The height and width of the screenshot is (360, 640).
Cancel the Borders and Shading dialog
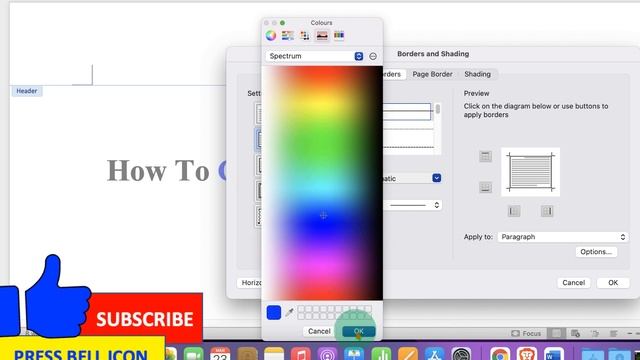(573, 282)
